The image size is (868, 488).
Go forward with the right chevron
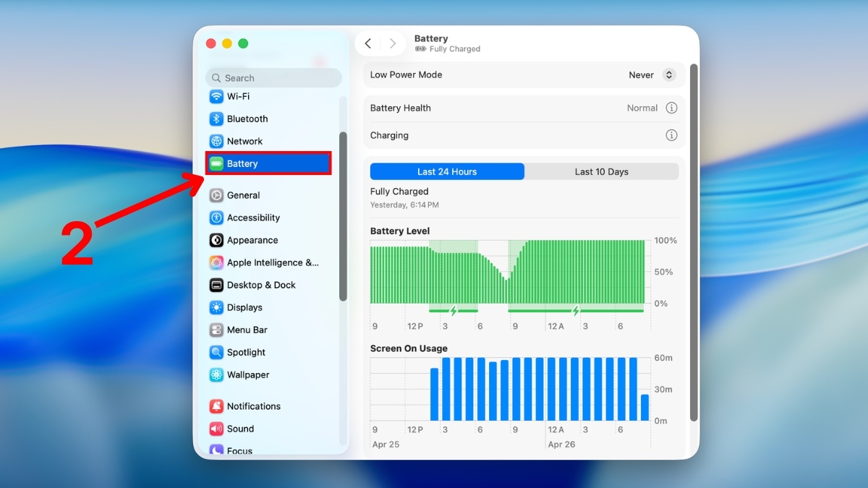pos(392,43)
